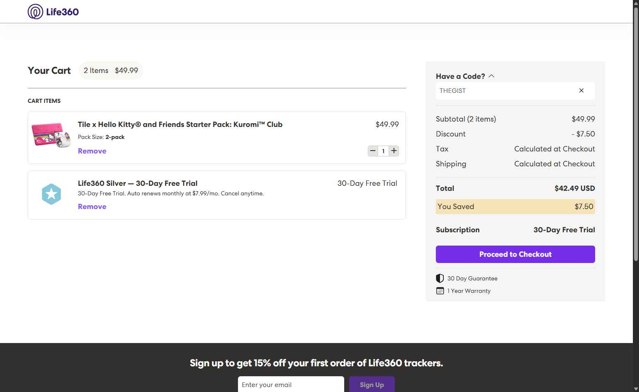Focus the Enter your email field
Image resolution: width=639 pixels, height=392 pixels.
tap(291, 385)
